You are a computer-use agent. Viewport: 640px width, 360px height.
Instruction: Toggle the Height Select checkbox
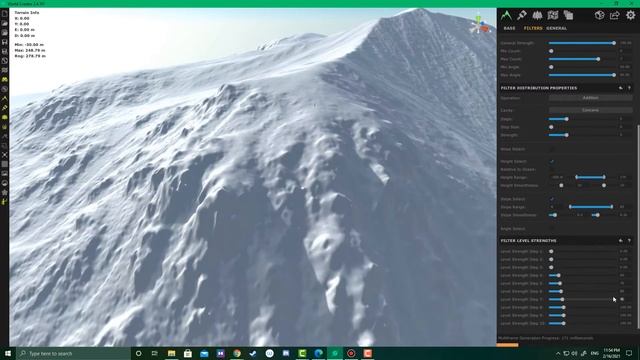(x=552, y=162)
